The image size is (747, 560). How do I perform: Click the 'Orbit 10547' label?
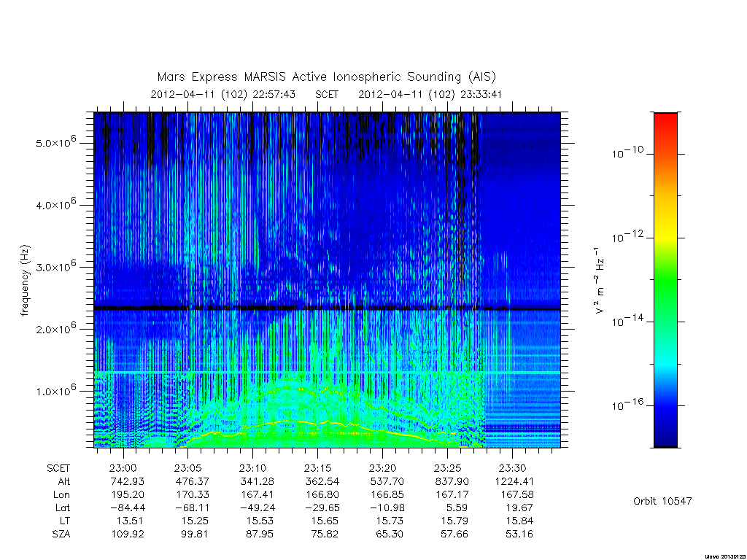662,501
